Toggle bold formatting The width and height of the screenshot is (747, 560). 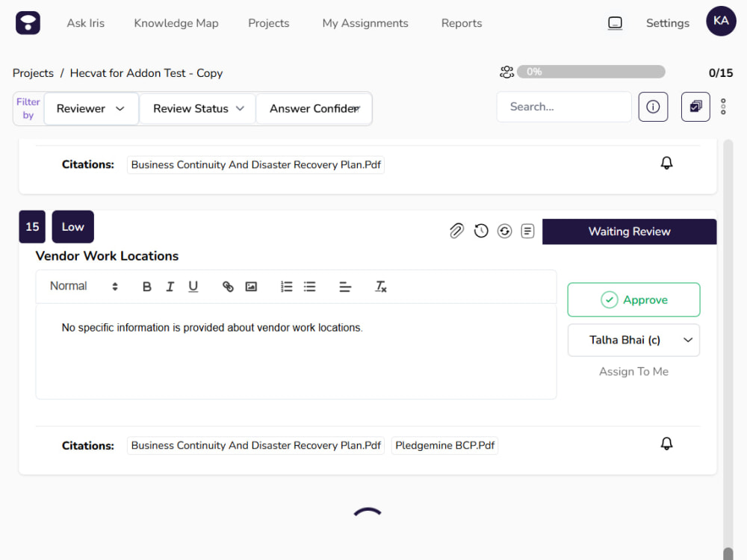(x=146, y=287)
